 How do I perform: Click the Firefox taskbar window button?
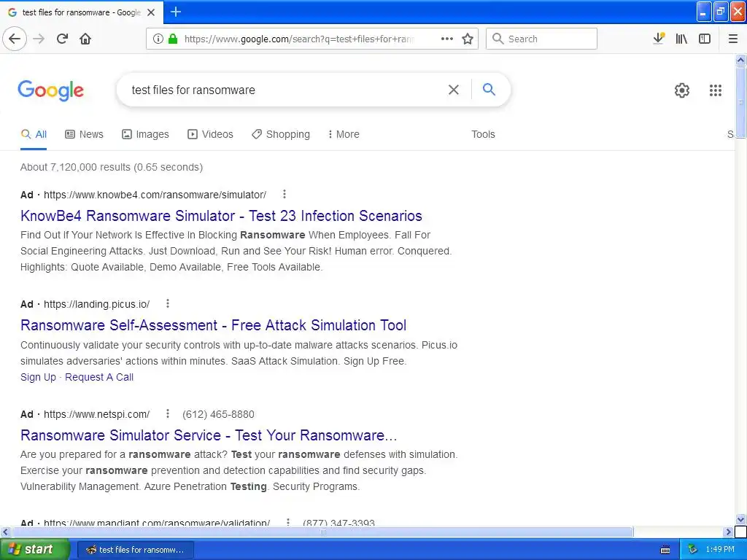(135, 550)
